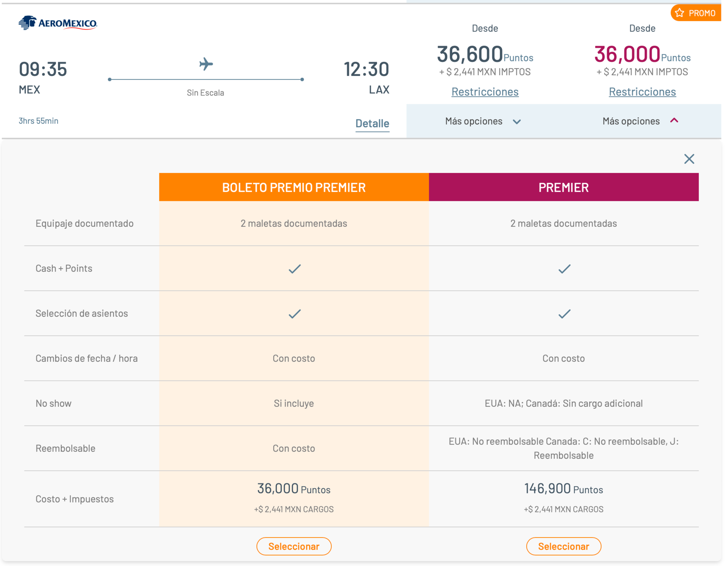The height and width of the screenshot is (566, 728).
Task: Click Premier's '2 maletas documentadas' cell
Action: click(563, 223)
